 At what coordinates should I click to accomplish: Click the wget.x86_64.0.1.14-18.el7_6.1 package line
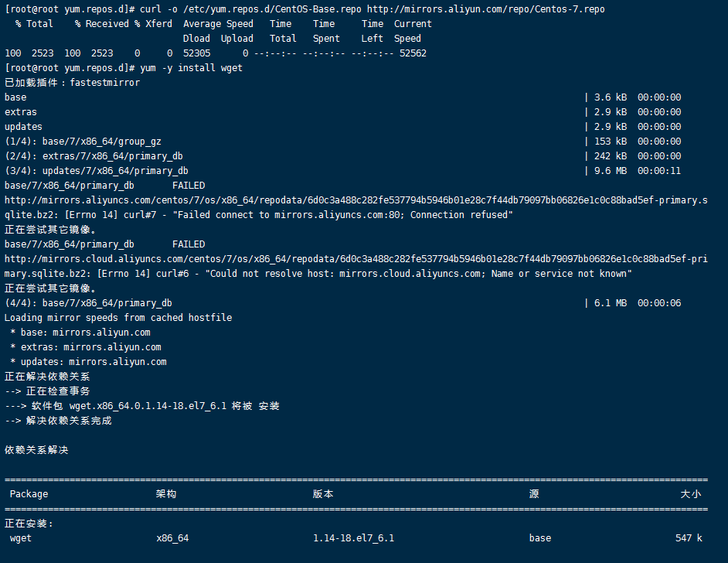click(x=142, y=406)
